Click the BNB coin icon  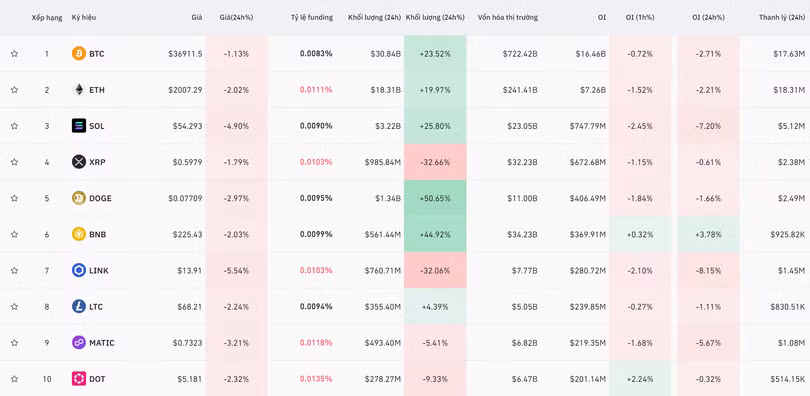point(79,234)
